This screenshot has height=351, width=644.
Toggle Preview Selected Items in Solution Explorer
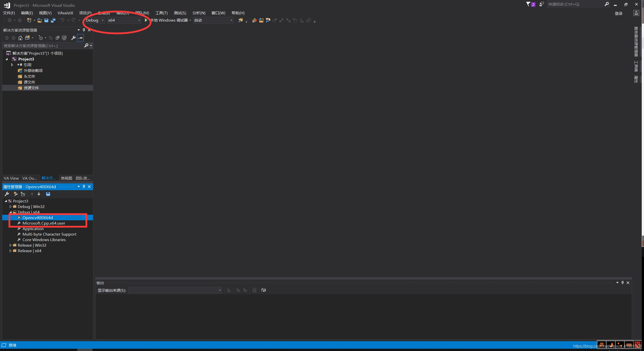point(80,38)
